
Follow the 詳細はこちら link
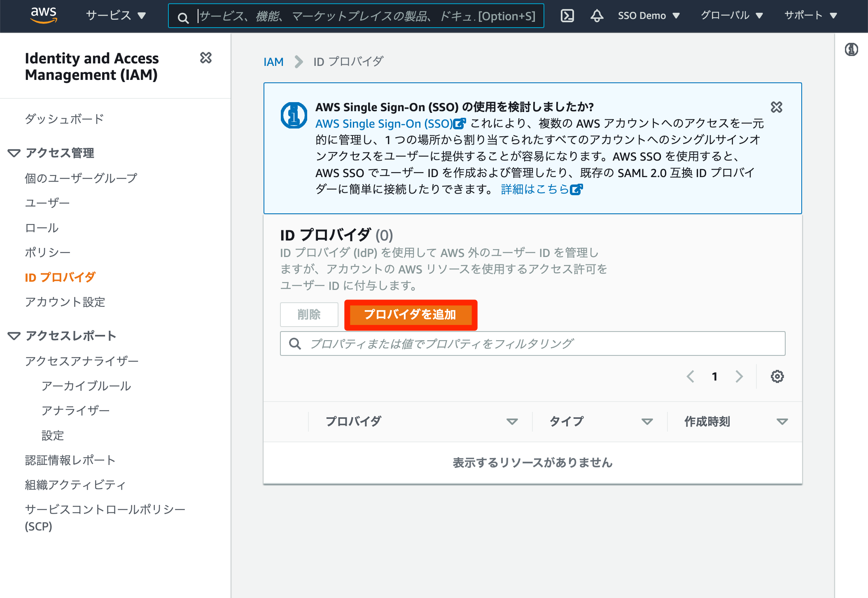541,189
